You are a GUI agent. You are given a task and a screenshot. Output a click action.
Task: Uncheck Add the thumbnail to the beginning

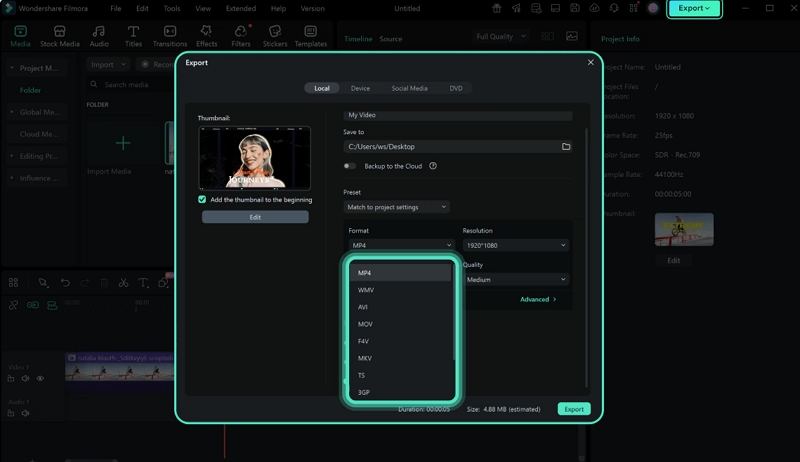point(202,199)
